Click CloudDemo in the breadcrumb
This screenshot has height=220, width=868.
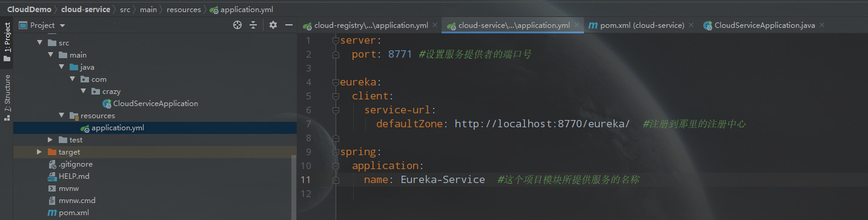tap(28, 9)
